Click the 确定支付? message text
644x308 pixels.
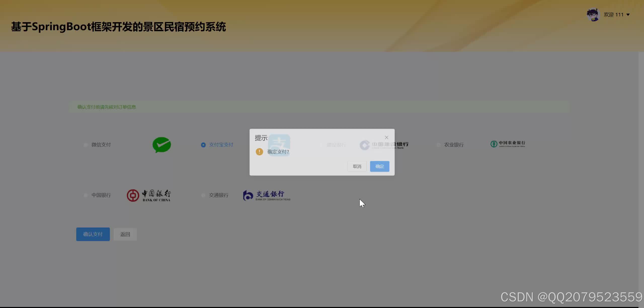tap(278, 152)
